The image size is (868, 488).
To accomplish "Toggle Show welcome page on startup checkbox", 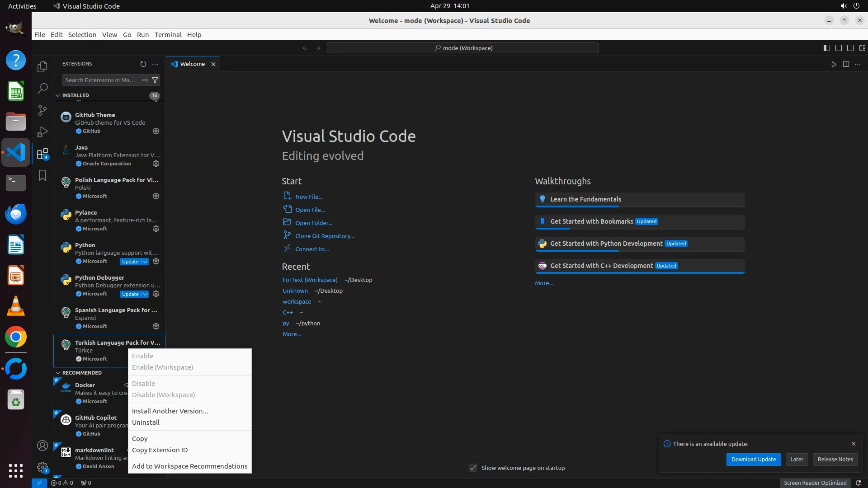I will coord(473,468).
